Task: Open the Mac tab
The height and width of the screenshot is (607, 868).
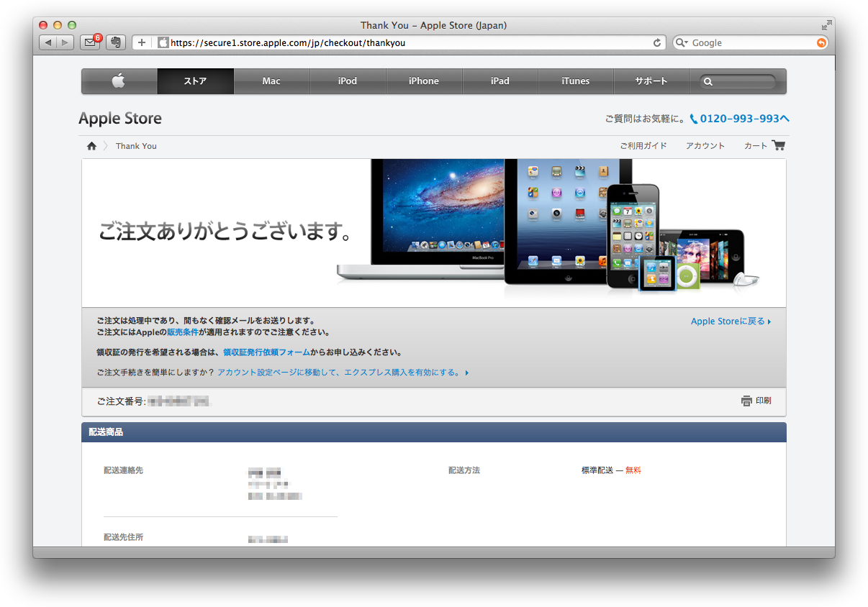Action: click(271, 81)
